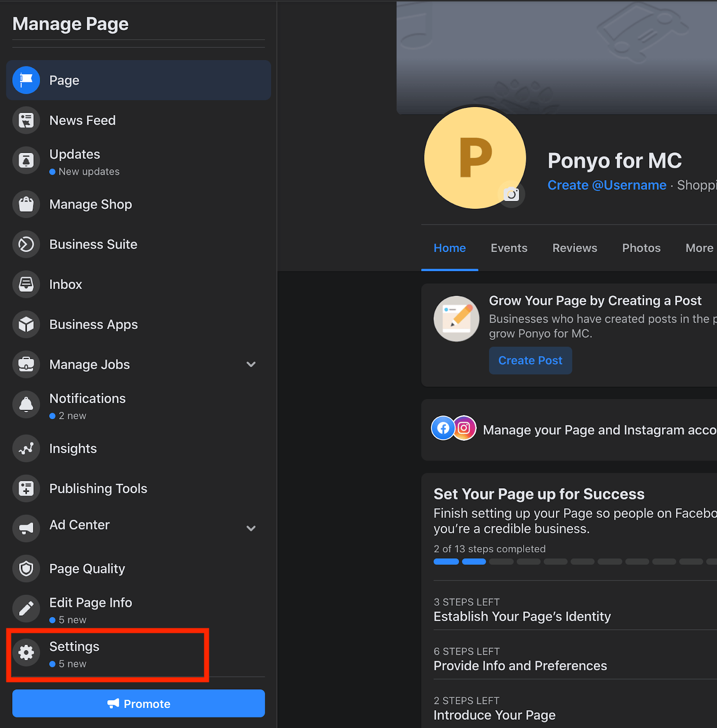This screenshot has height=728, width=717.
Task: Click the Publishing Tools label
Action: (98, 489)
